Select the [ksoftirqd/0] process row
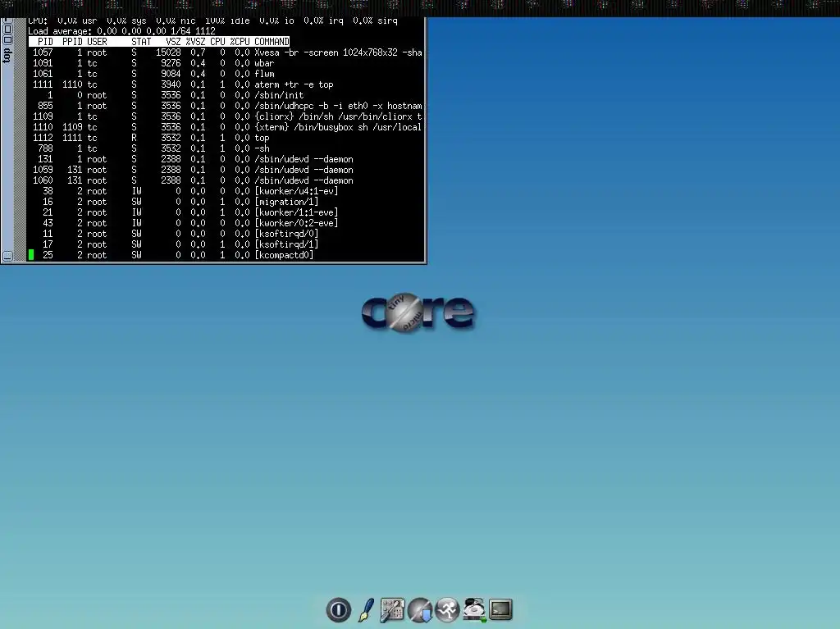 [226, 234]
